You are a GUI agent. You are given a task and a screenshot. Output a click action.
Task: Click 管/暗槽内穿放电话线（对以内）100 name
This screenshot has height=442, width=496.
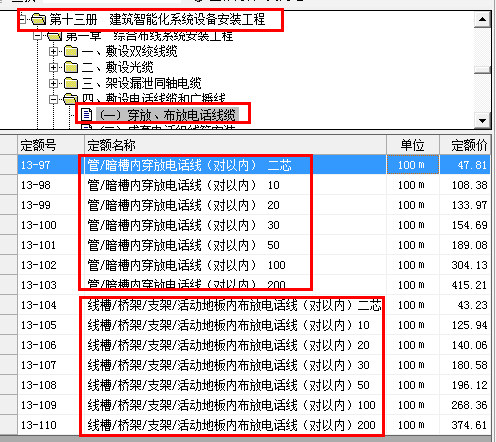click(x=186, y=265)
